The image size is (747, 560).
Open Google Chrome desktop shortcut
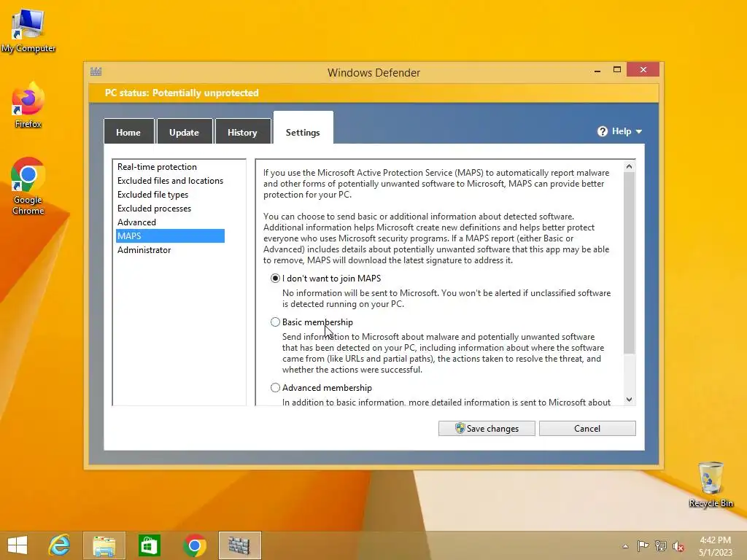pos(28,186)
